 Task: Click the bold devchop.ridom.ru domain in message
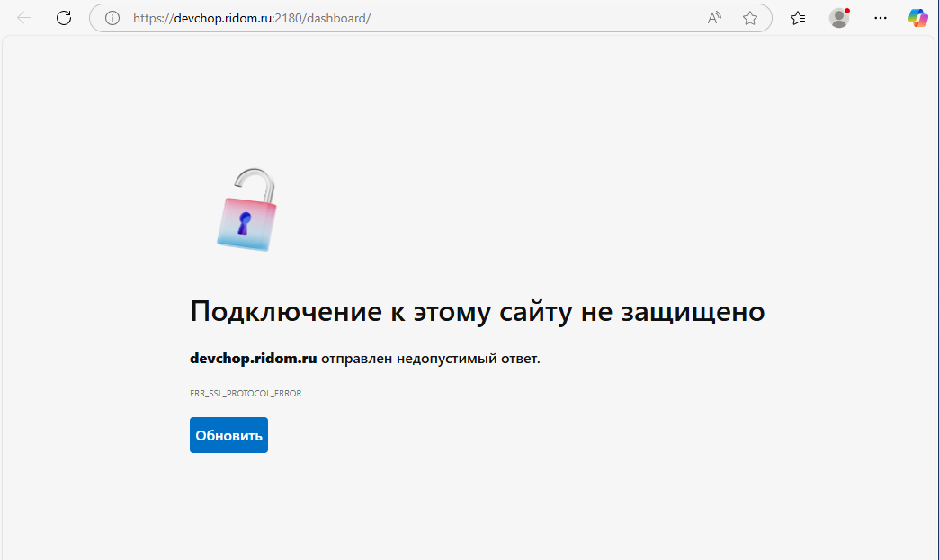(253, 359)
